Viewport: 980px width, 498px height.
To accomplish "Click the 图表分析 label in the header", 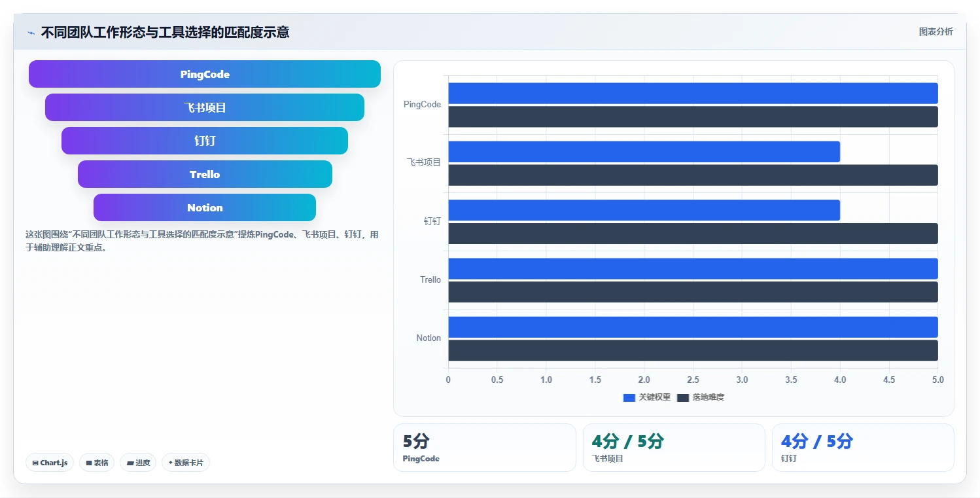I will pyautogui.click(x=936, y=31).
